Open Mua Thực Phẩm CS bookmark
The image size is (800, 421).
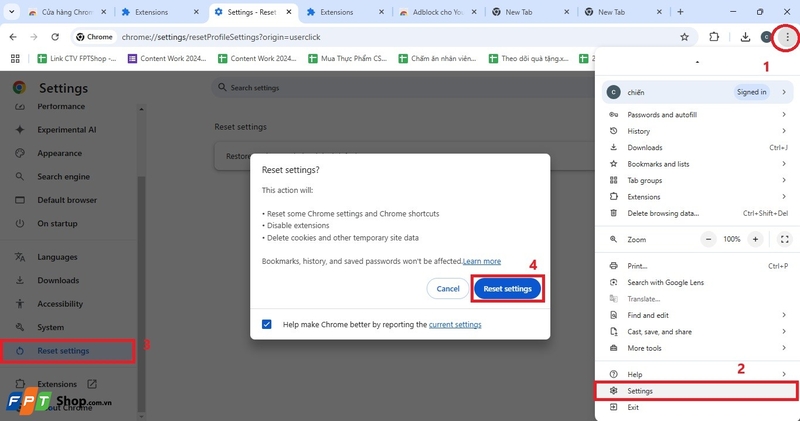click(347, 59)
